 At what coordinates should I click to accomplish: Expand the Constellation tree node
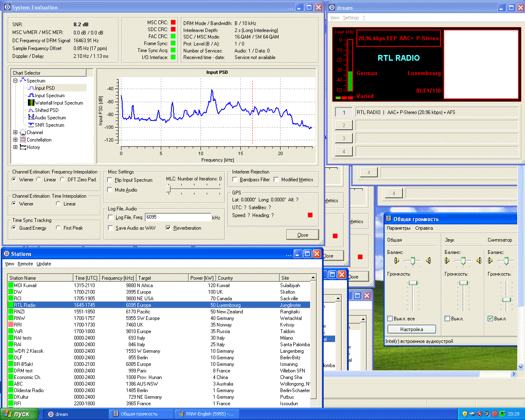[x=16, y=140]
